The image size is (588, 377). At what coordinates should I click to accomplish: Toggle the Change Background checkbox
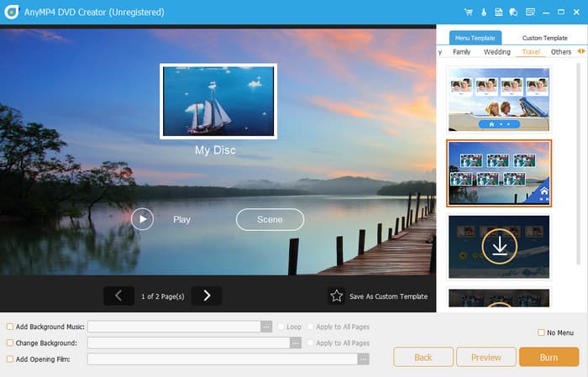[10, 343]
